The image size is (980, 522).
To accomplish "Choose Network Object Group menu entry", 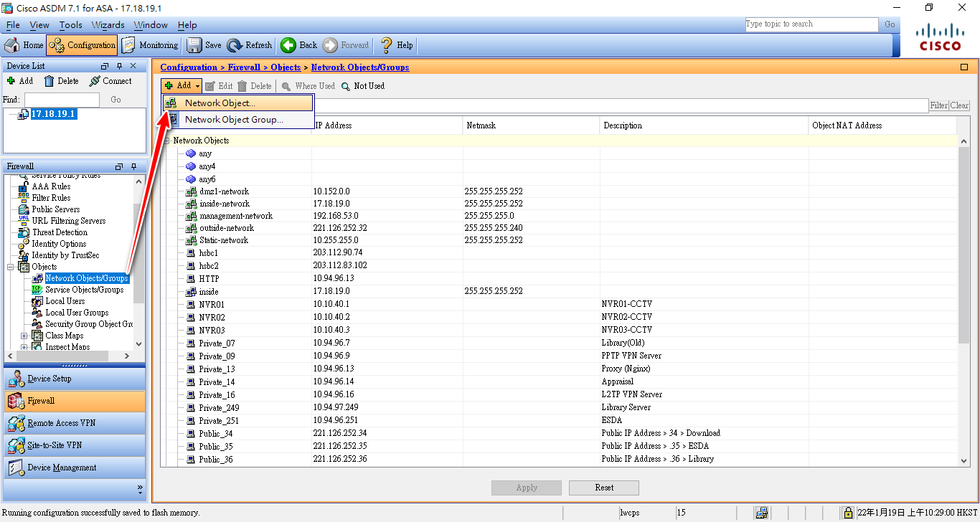I will pyautogui.click(x=233, y=120).
